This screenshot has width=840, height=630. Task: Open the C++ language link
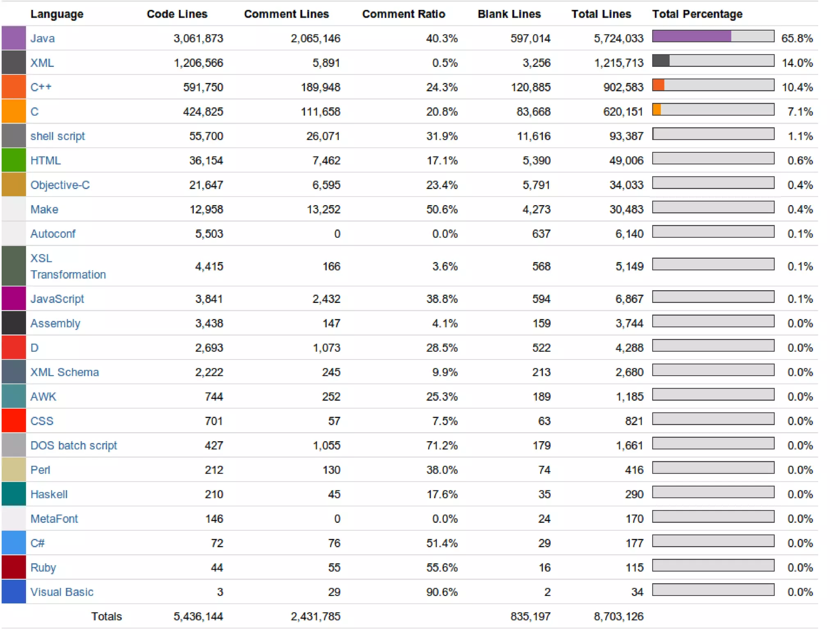41,87
